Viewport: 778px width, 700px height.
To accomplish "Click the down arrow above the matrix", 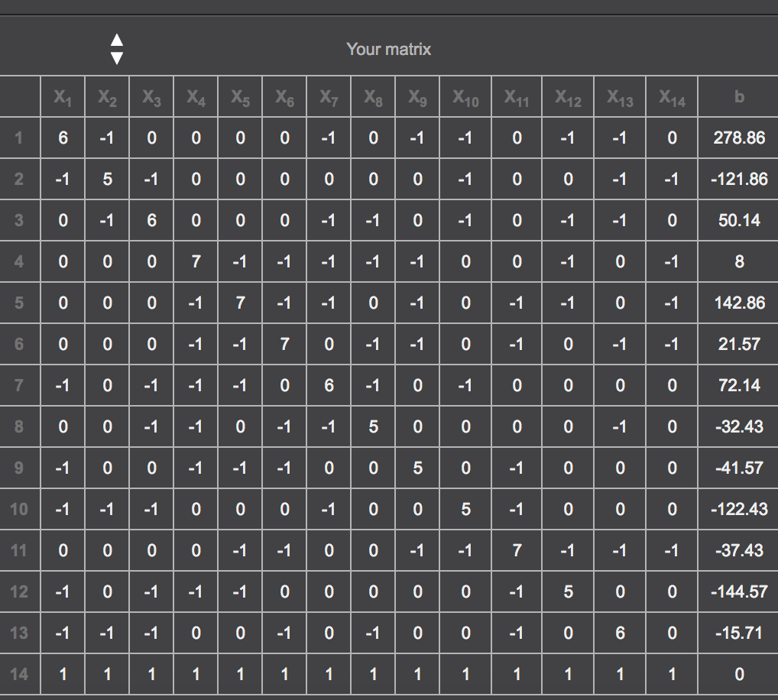I will (116, 58).
